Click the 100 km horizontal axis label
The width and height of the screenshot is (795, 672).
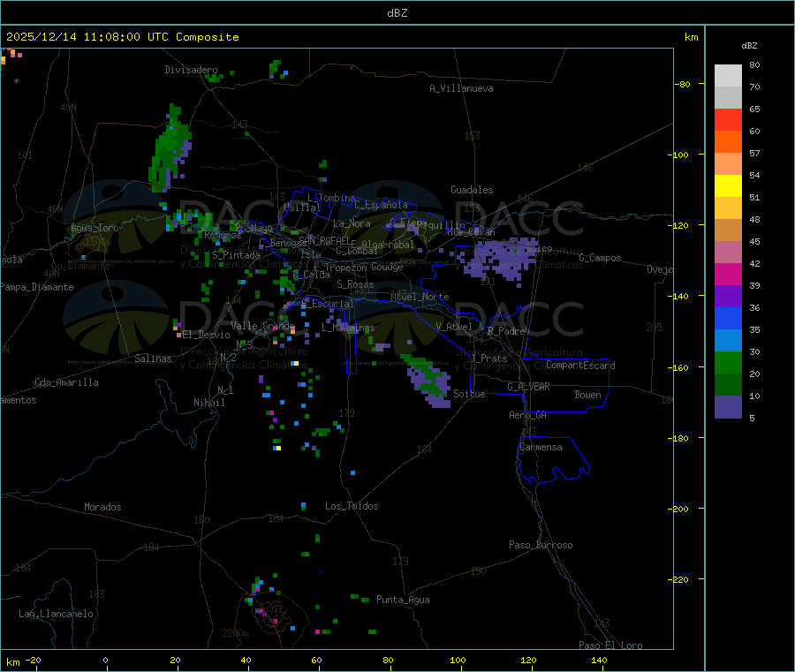458,660
